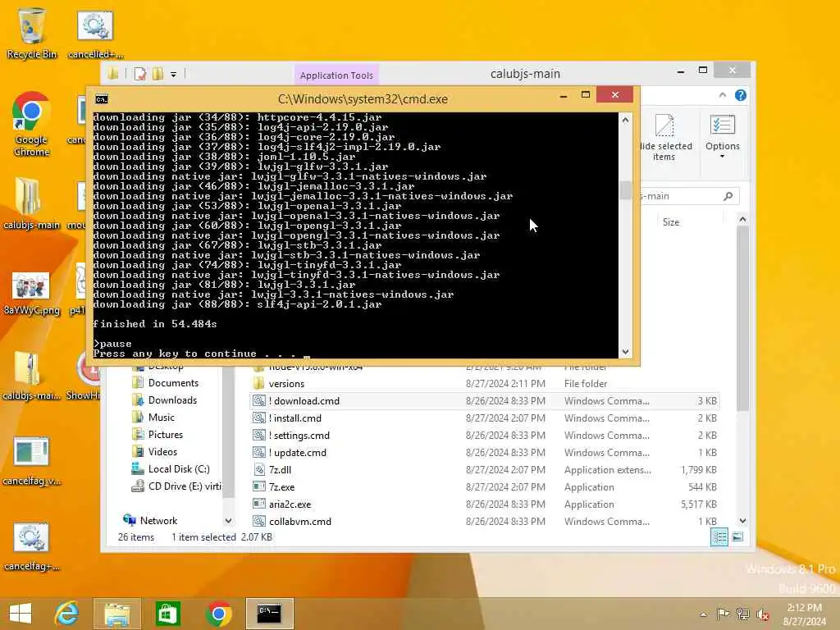
Task: Open the Options dropdown arrow in ribbon
Action: (x=722, y=157)
